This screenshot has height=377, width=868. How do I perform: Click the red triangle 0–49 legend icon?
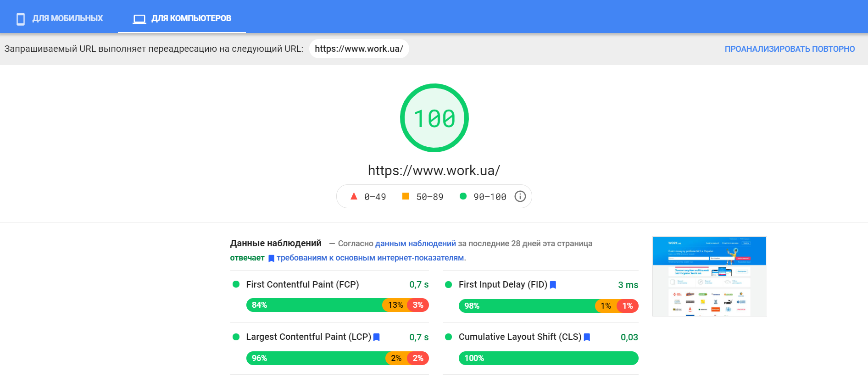pyautogui.click(x=354, y=196)
